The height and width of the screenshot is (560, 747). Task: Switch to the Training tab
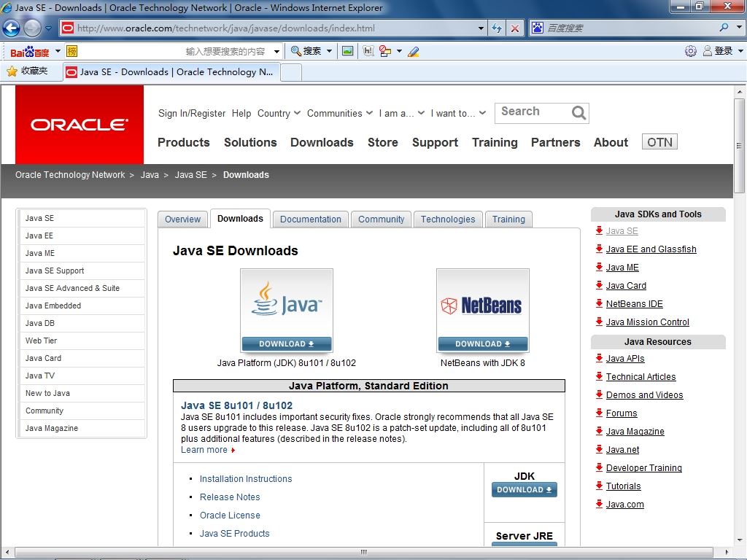pos(508,219)
